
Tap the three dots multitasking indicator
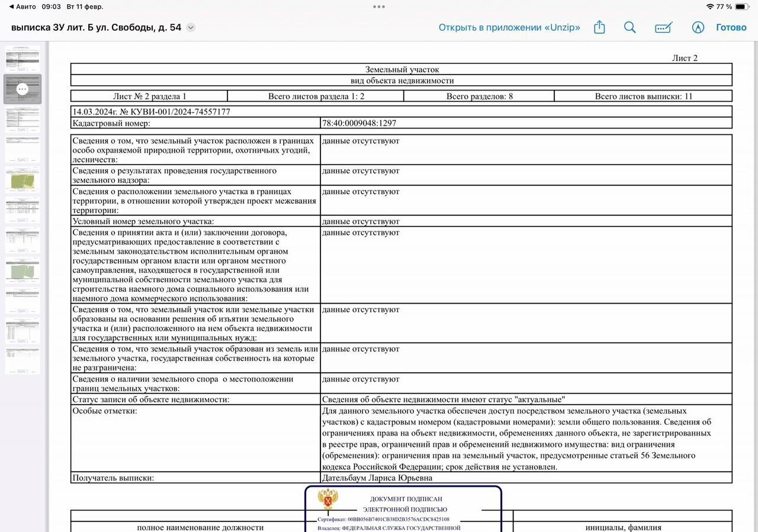(379, 7)
